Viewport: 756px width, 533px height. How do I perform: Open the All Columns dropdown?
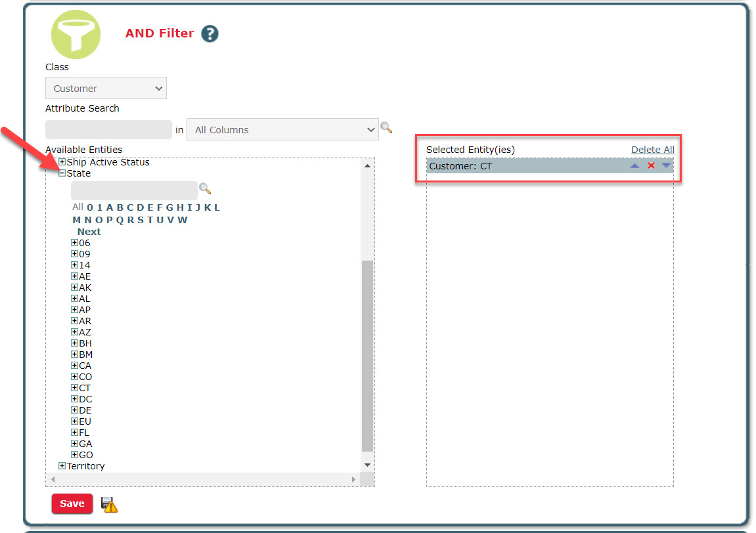pyautogui.click(x=282, y=130)
